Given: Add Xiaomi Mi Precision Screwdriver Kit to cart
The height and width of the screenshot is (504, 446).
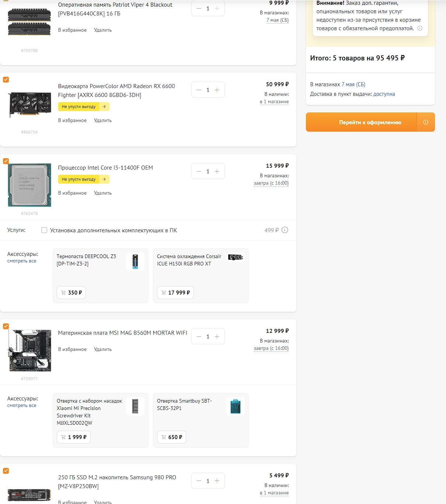Looking at the screenshot, I should tap(73, 437).
